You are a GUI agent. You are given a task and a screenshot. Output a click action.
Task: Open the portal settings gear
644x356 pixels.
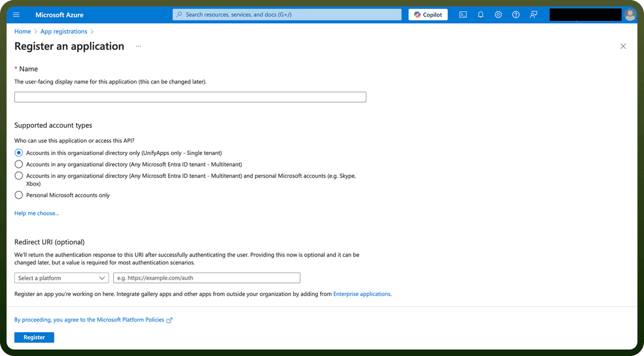tap(498, 15)
